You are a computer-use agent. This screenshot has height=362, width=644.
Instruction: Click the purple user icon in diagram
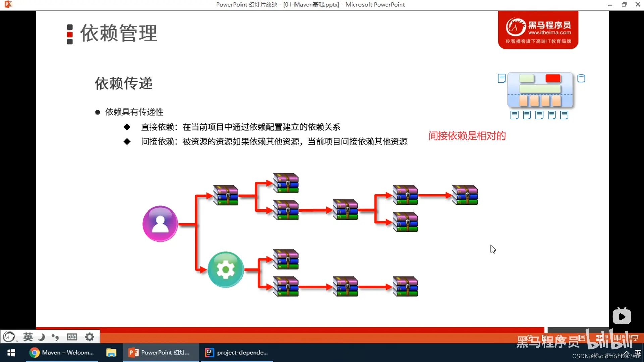pos(160,224)
